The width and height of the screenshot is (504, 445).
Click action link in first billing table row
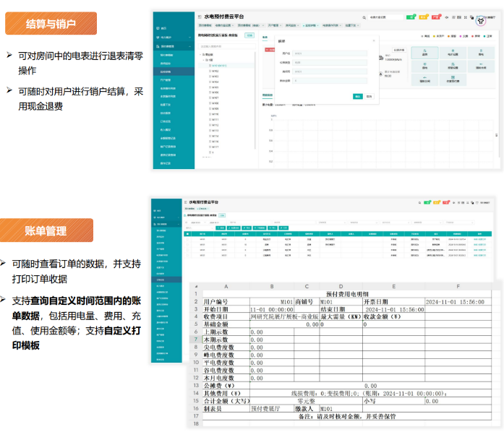pyautogui.click(x=479, y=239)
